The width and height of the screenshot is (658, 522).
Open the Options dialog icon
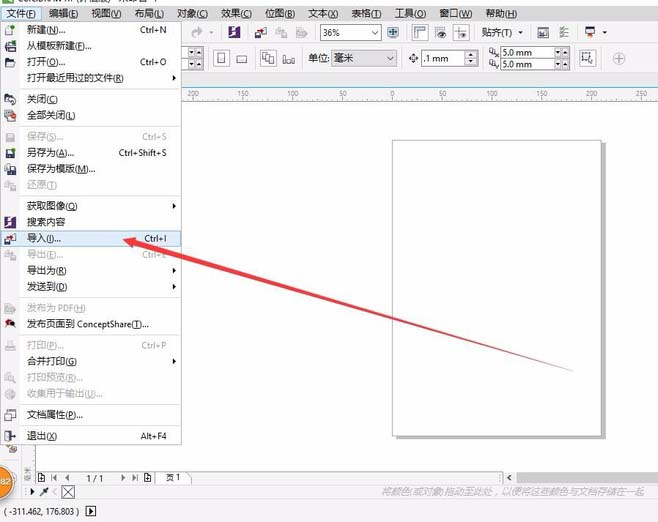pos(543,32)
